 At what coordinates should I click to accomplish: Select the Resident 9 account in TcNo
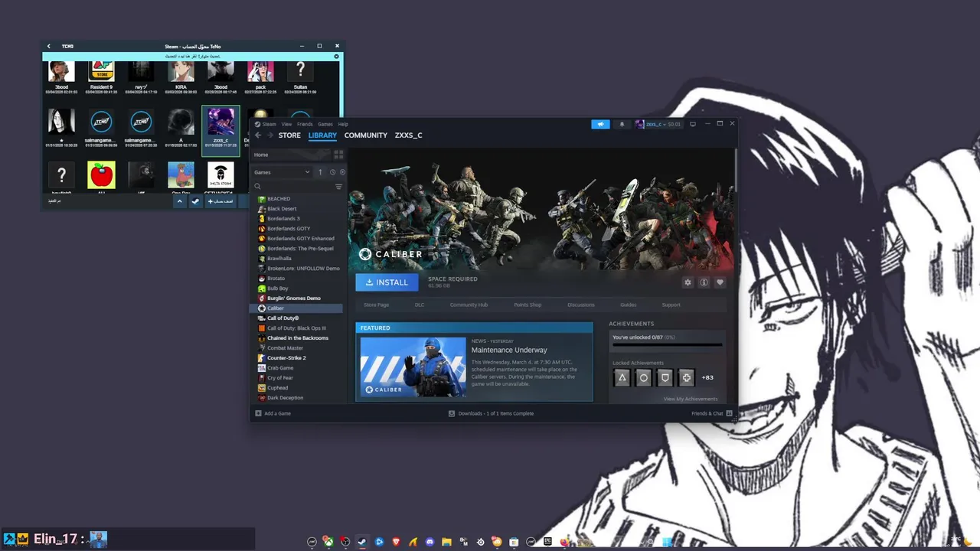click(x=101, y=76)
